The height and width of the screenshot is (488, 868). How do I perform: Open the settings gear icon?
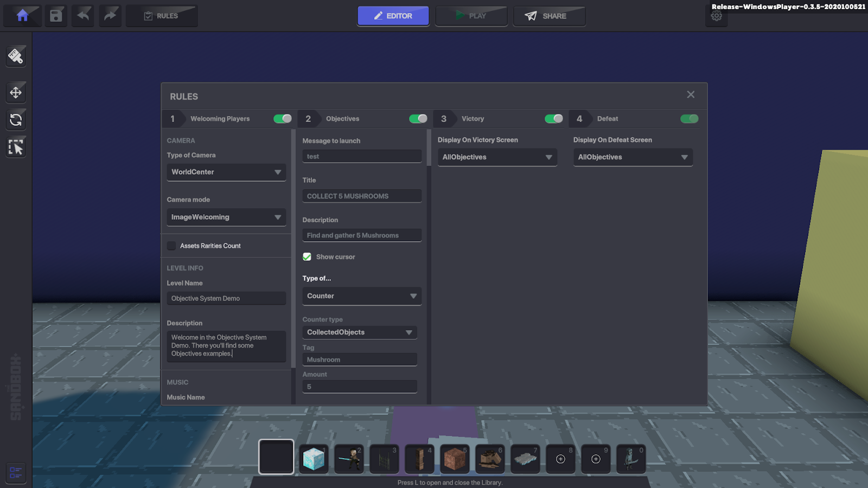pyautogui.click(x=716, y=16)
